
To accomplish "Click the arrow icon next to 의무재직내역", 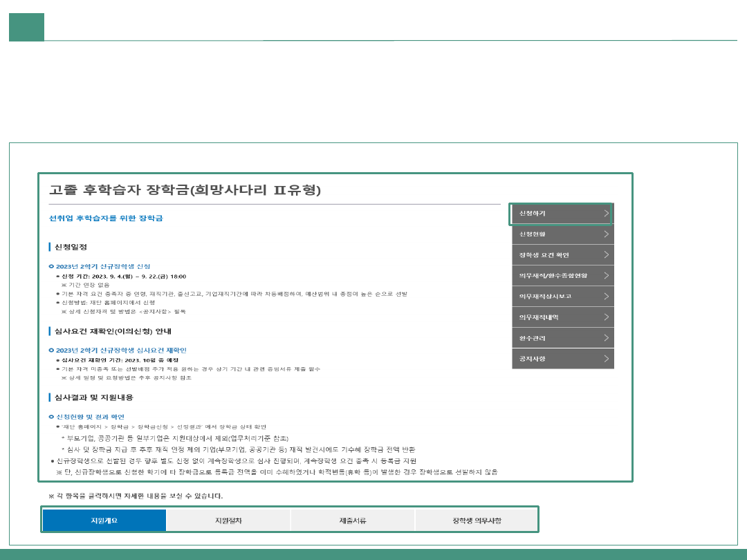I will point(606,317).
